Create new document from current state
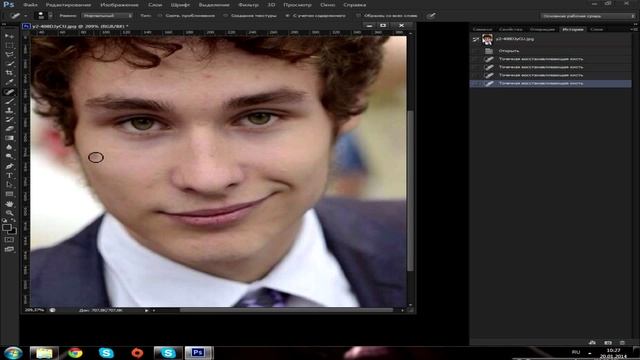 [592, 342]
